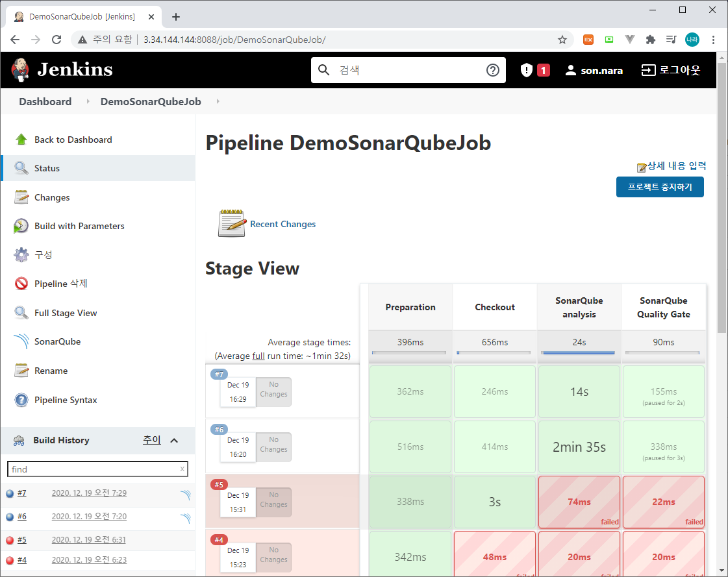Click the Changes notepad icon in sidebar

21,197
